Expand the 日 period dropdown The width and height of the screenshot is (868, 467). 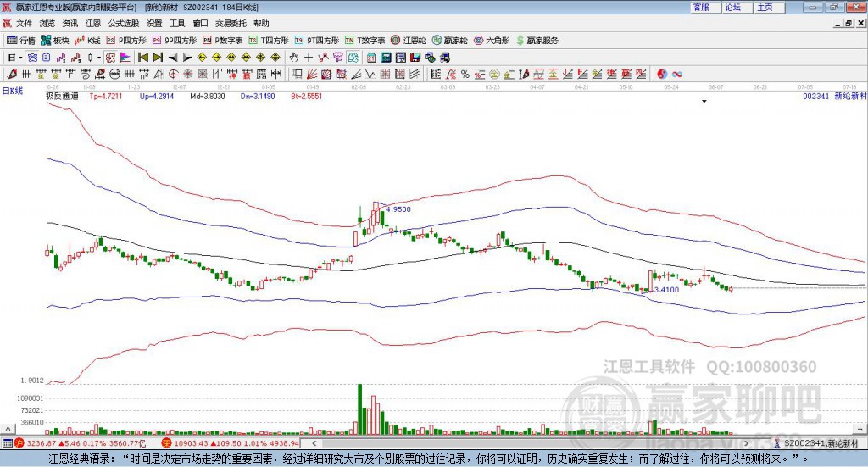click(x=20, y=58)
